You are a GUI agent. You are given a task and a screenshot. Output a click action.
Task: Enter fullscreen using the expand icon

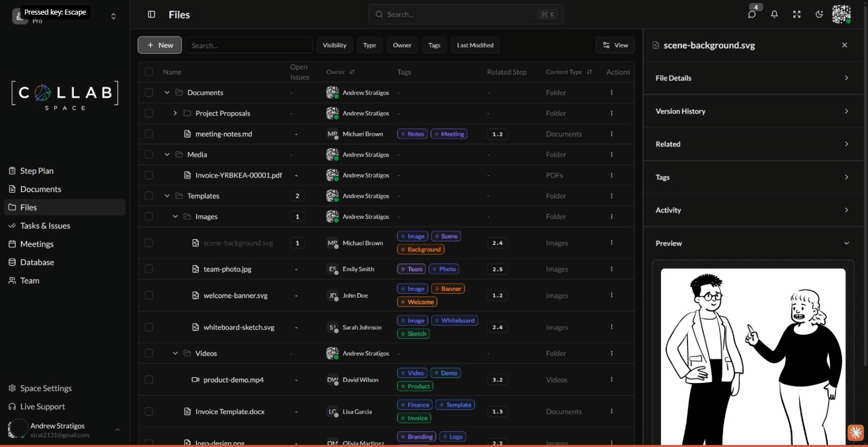click(797, 14)
